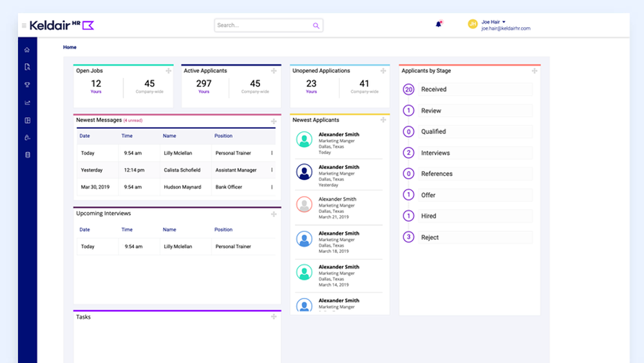Sort Newest Messages by Name column
Image resolution: width=644 pixels, height=363 pixels.
coord(169,135)
